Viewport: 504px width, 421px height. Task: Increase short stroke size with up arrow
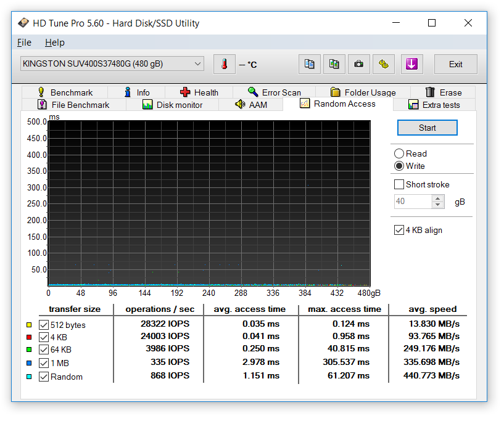(x=438, y=198)
